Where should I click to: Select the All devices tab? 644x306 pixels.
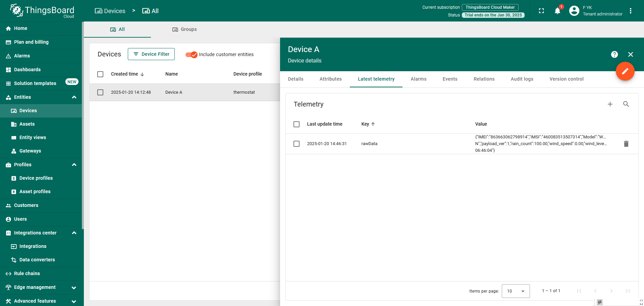tap(117, 29)
